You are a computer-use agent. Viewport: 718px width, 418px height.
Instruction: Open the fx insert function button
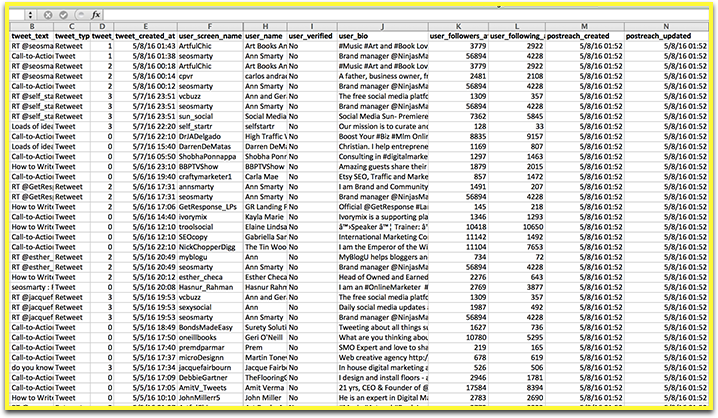point(96,15)
